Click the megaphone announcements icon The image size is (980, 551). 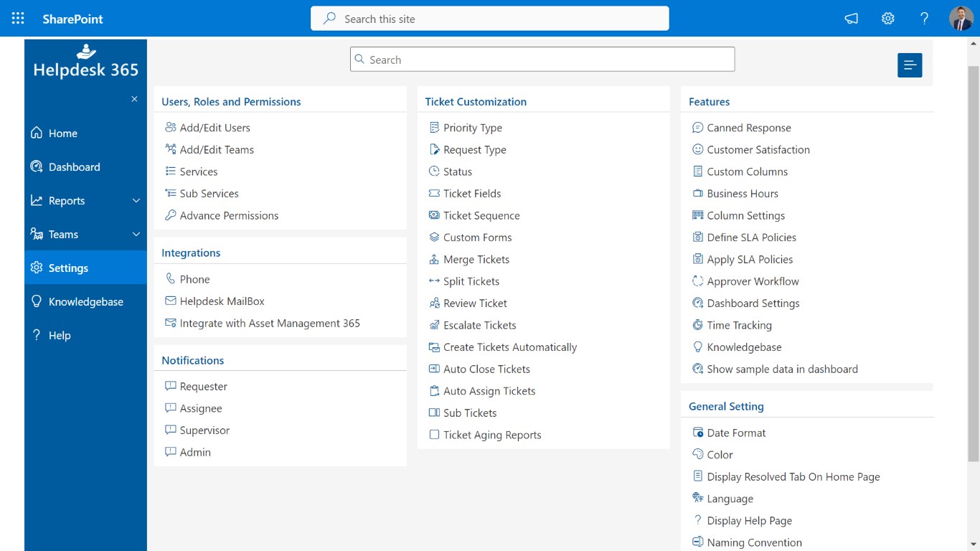point(851,19)
